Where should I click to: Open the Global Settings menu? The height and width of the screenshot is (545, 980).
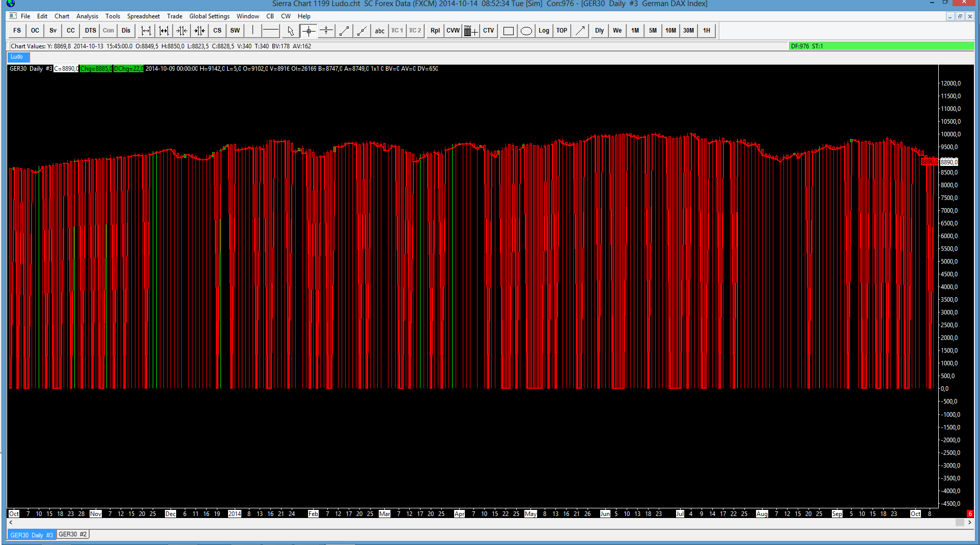pyautogui.click(x=209, y=16)
